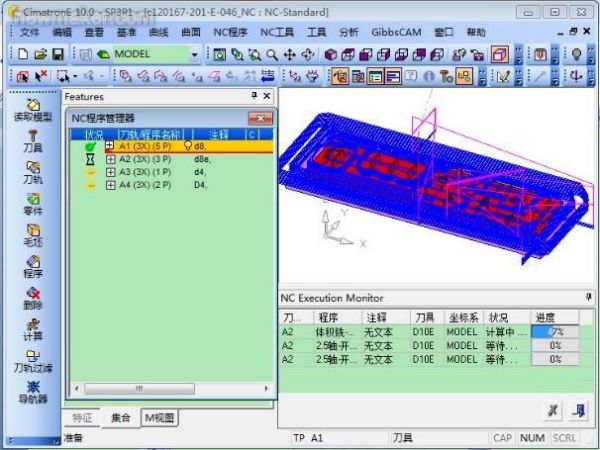Image resolution: width=600 pixels, height=450 pixels.
Task: Select the rotate view toolbar icon
Action: pyautogui.click(x=308, y=55)
